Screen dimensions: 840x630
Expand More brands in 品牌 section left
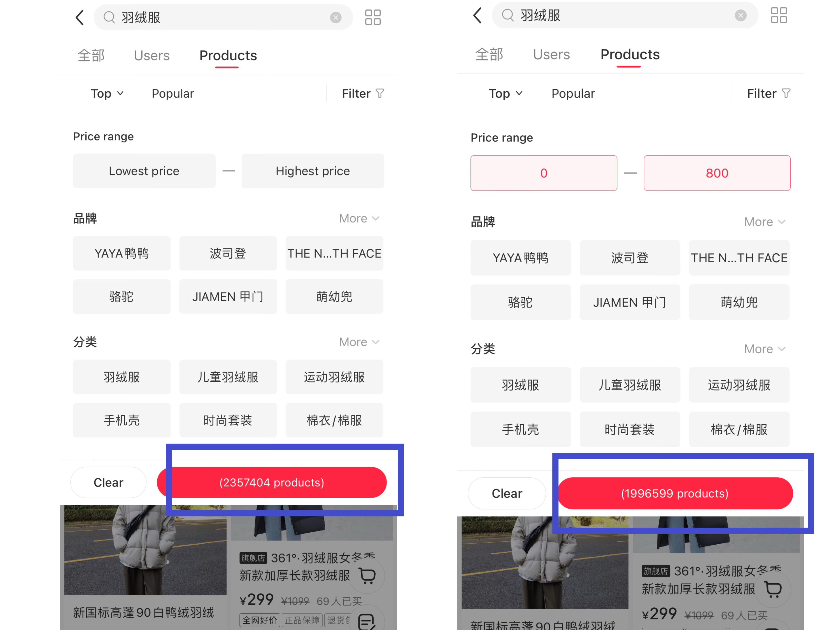pos(359,218)
